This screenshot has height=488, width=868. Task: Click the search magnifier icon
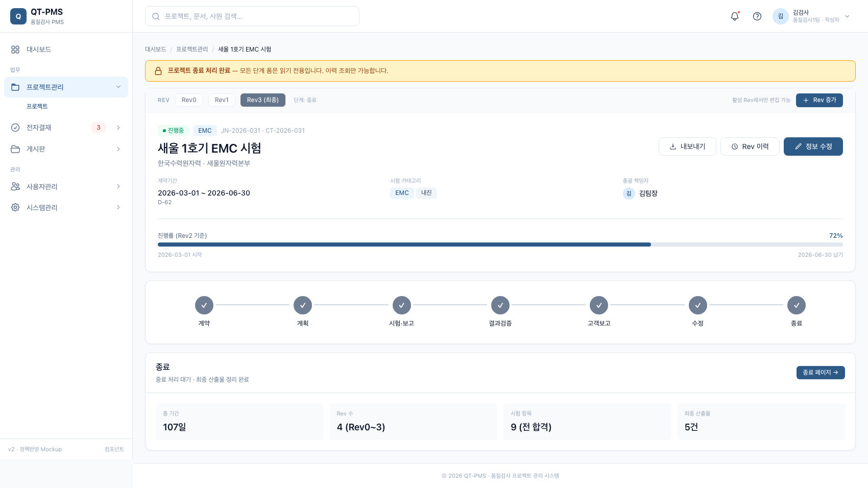[156, 16]
